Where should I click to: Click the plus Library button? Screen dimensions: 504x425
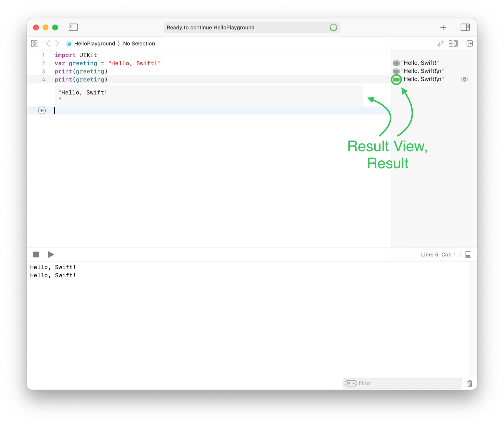443,27
